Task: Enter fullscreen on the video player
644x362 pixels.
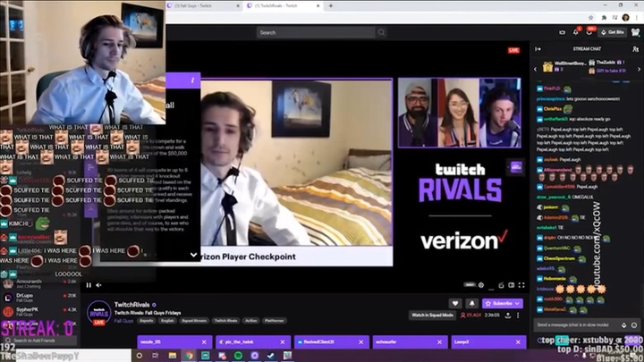Action: tap(521, 285)
